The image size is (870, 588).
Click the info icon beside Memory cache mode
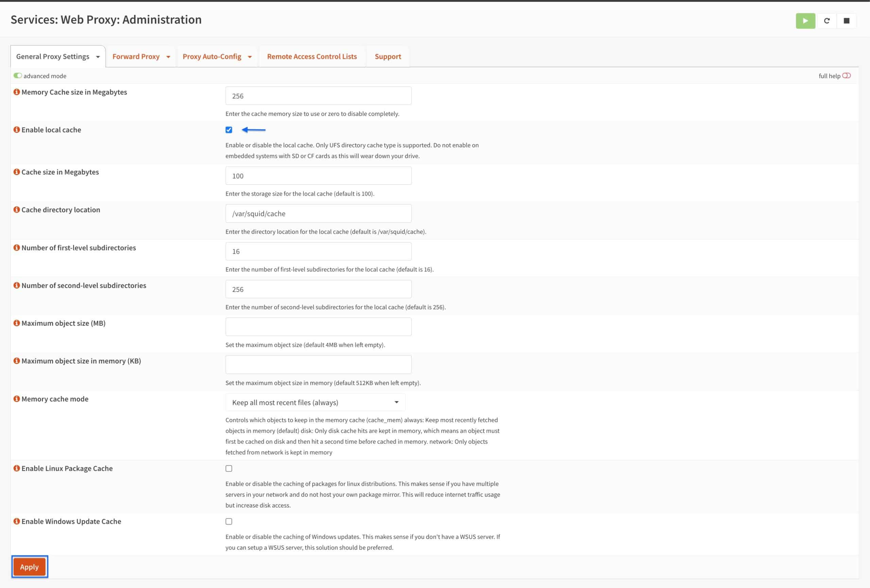[16, 398]
